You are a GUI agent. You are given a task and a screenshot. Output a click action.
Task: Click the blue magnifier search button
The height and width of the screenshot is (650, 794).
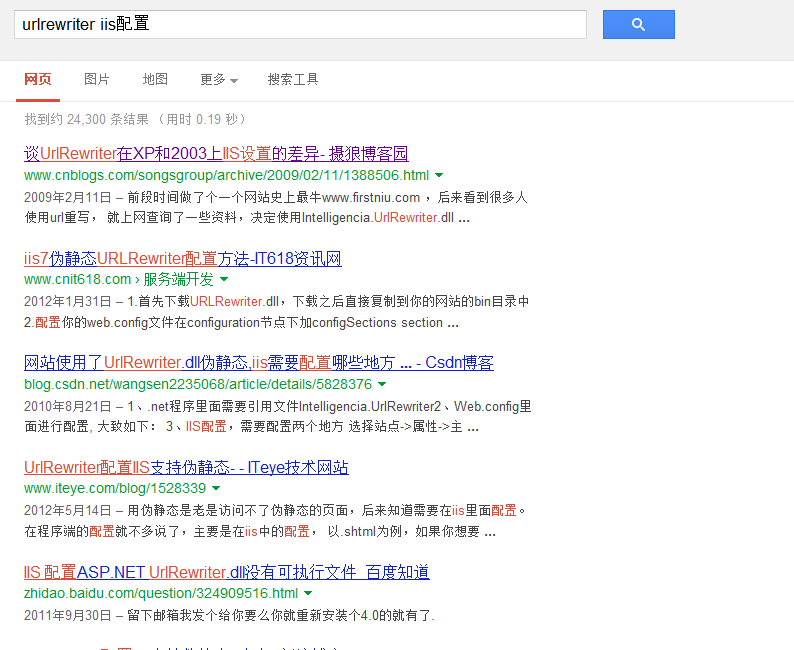click(x=639, y=24)
